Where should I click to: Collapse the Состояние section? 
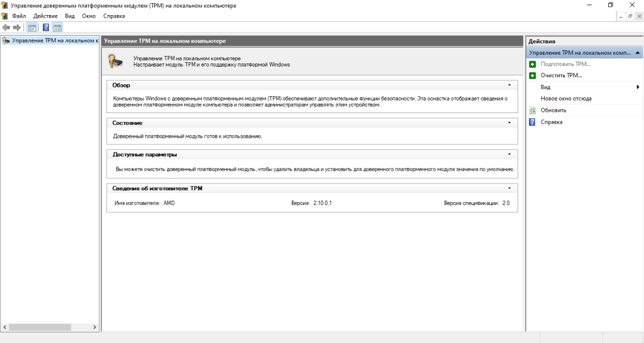(x=509, y=122)
